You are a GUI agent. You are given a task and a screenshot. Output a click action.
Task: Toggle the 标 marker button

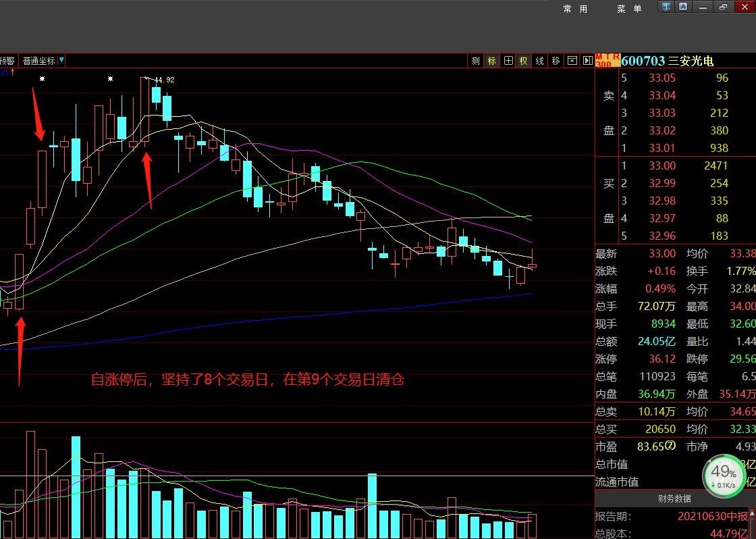pyautogui.click(x=491, y=61)
